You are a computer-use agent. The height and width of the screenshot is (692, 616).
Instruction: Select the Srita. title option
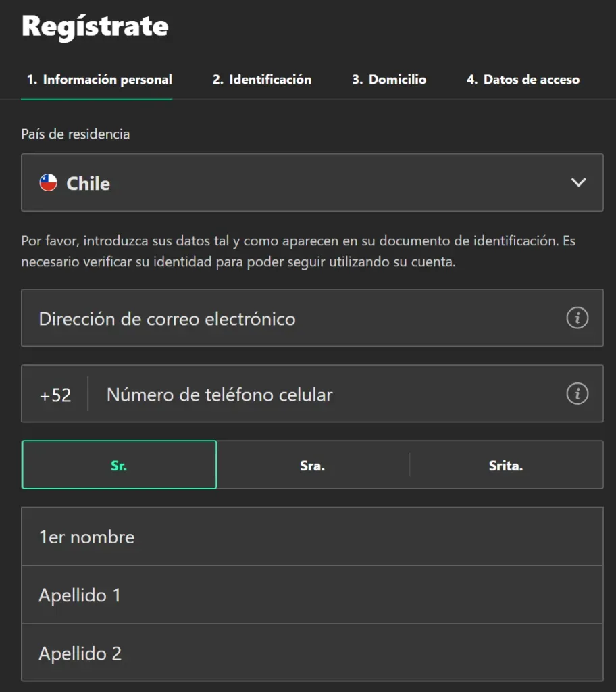tap(506, 464)
